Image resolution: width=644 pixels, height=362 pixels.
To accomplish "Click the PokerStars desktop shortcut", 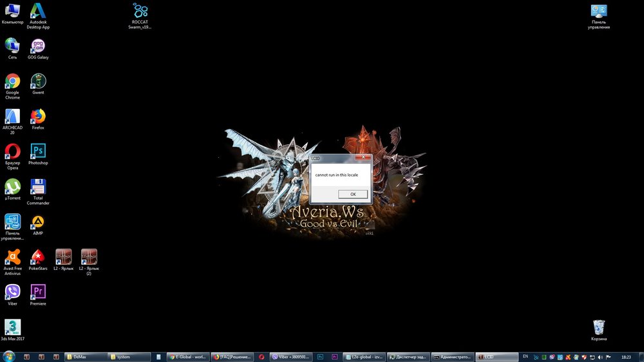I will coord(38,257).
